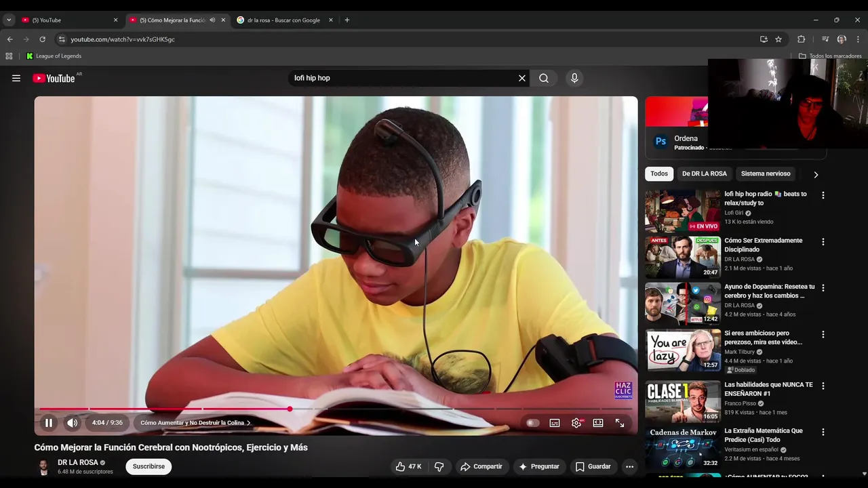
Task: Open the player settings gear
Action: click(x=576, y=423)
